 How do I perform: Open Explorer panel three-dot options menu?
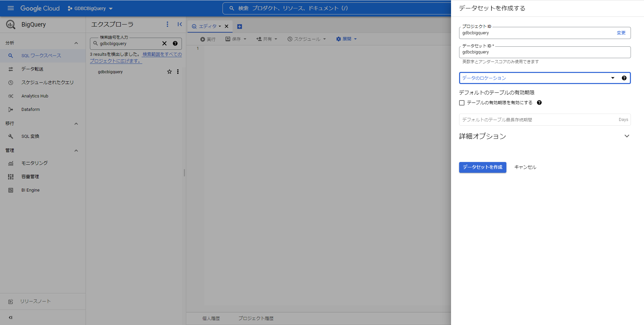[167, 24]
